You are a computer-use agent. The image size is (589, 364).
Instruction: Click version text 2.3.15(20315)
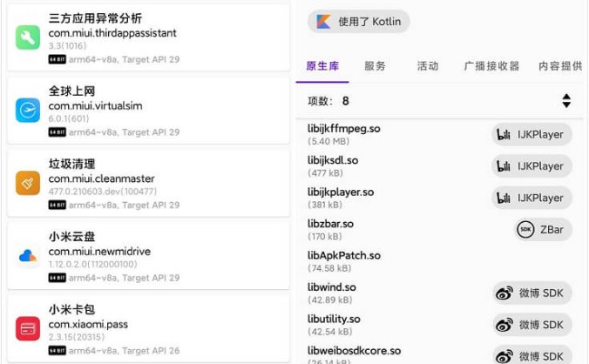click(x=77, y=337)
